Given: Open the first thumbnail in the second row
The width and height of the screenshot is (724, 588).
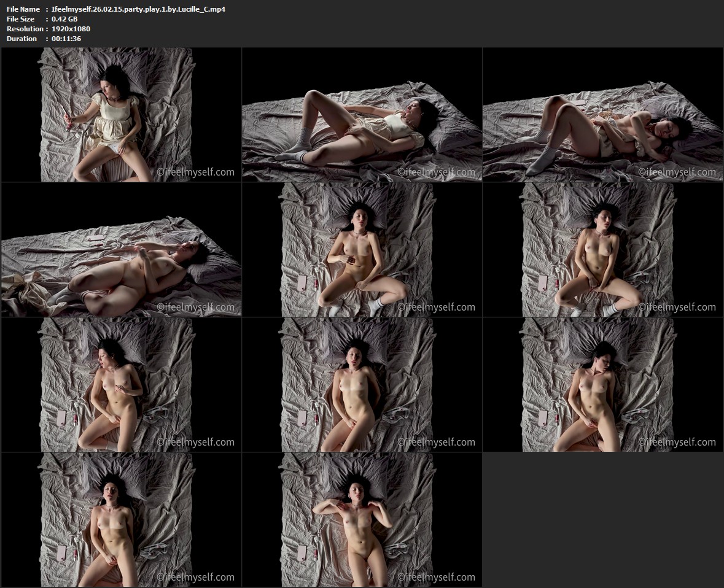Looking at the screenshot, I should click(x=121, y=250).
